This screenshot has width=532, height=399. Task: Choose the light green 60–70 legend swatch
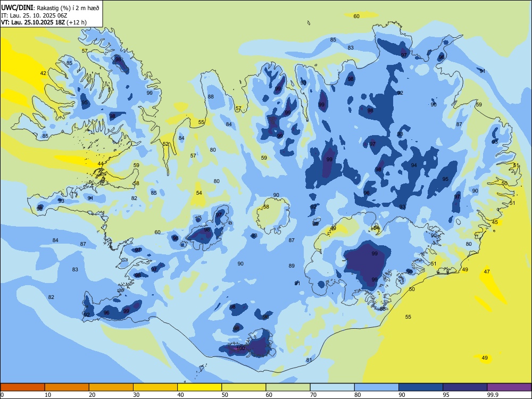tap(288, 387)
